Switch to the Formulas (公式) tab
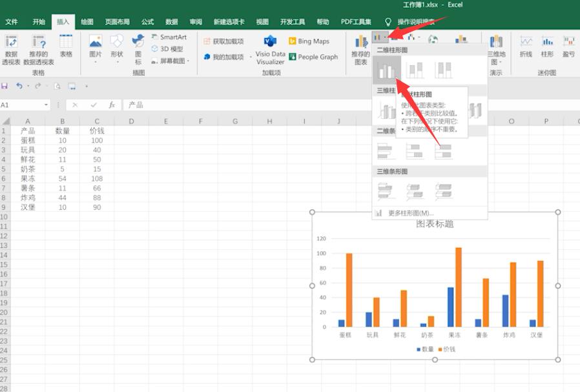 [148, 22]
